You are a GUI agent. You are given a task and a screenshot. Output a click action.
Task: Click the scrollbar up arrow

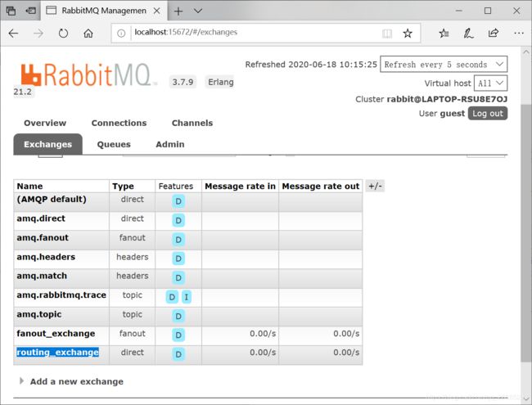tap(526, 52)
